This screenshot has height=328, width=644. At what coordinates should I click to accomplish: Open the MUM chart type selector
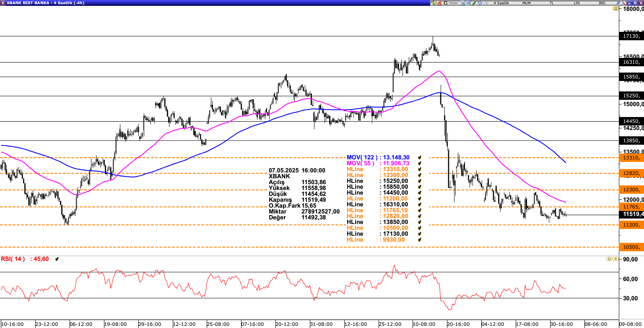tap(526, 3)
